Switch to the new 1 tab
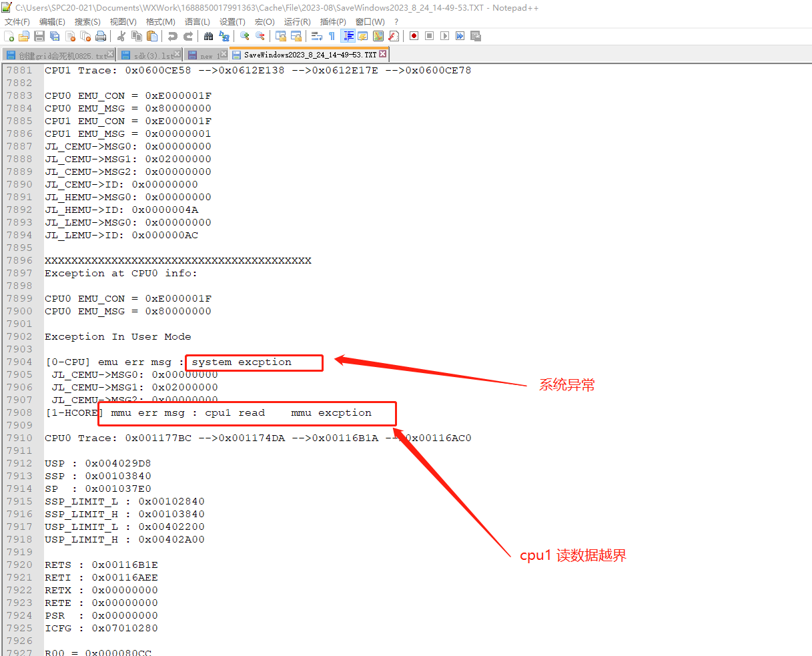 point(206,55)
